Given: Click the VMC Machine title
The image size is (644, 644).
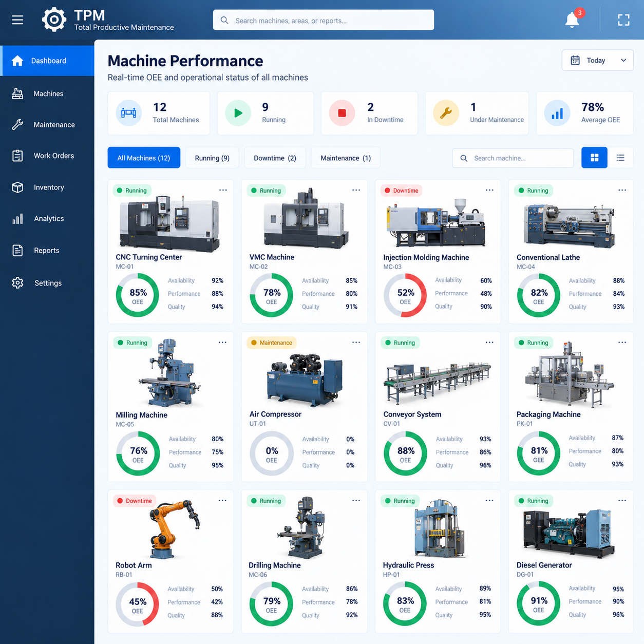Looking at the screenshot, I should point(272,257).
